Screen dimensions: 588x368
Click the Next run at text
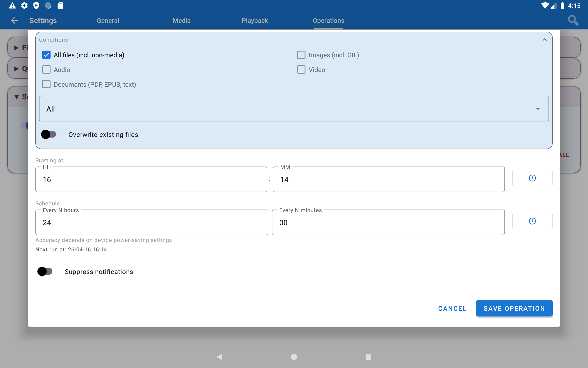pos(71,250)
